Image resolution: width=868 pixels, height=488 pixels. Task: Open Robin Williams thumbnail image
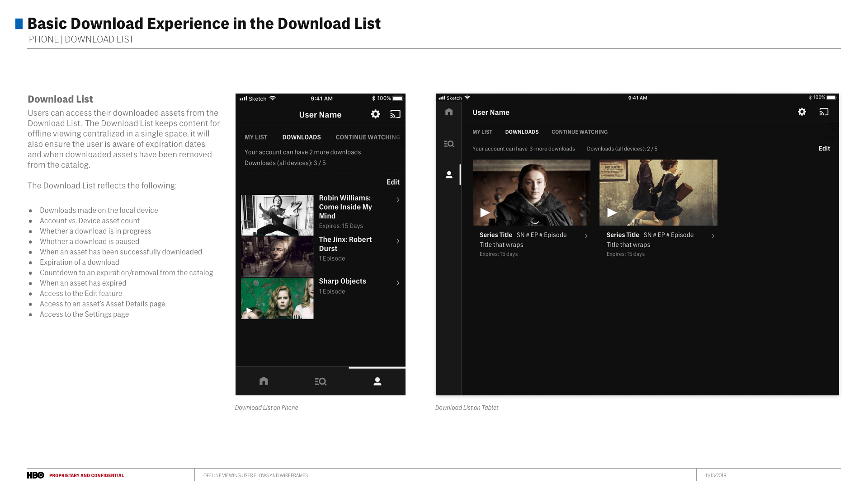(x=277, y=215)
